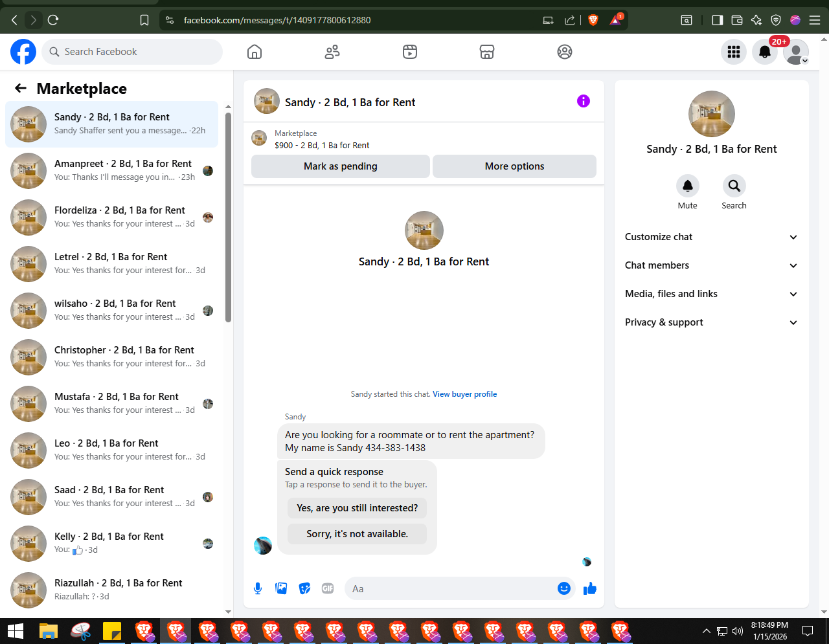Open the Marketplace storefront icon
This screenshot has width=829, height=644.
click(x=487, y=52)
